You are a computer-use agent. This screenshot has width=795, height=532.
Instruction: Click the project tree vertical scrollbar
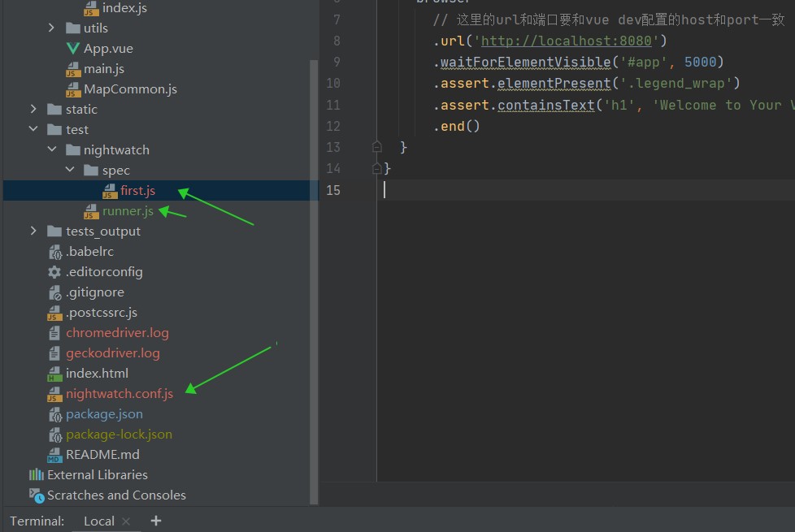[314, 282]
